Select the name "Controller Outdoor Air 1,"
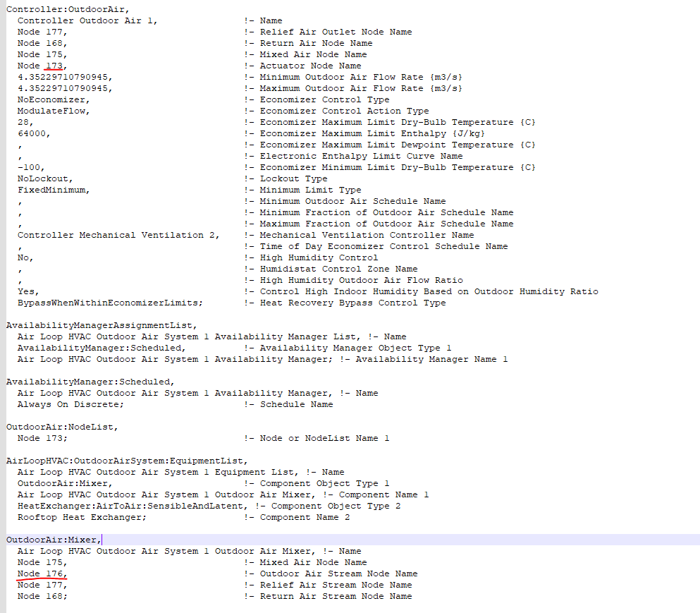The height and width of the screenshot is (613, 700). point(87,20)
